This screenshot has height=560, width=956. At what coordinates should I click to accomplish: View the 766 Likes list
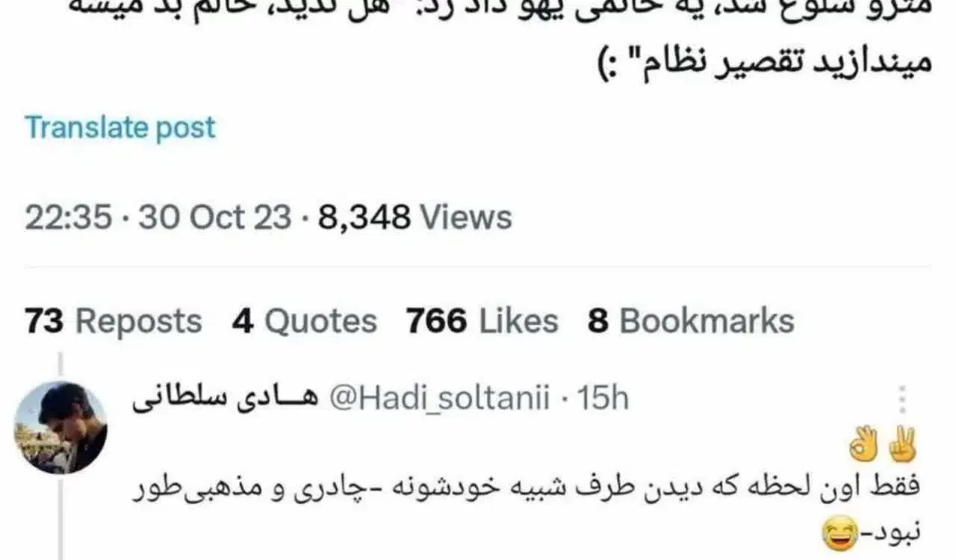[482, 322]
